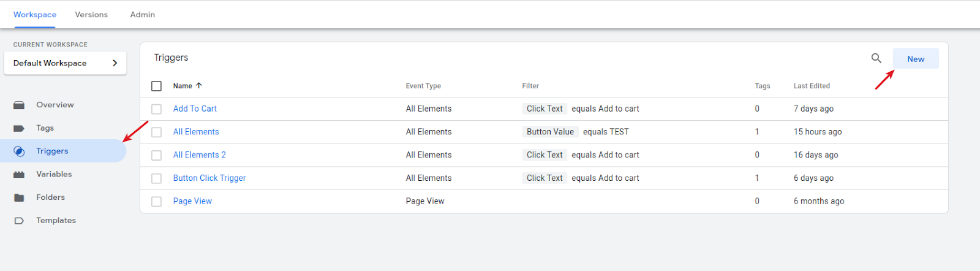980x271 pixels.
Task: Click New to create a trigger
Action: 915,59
